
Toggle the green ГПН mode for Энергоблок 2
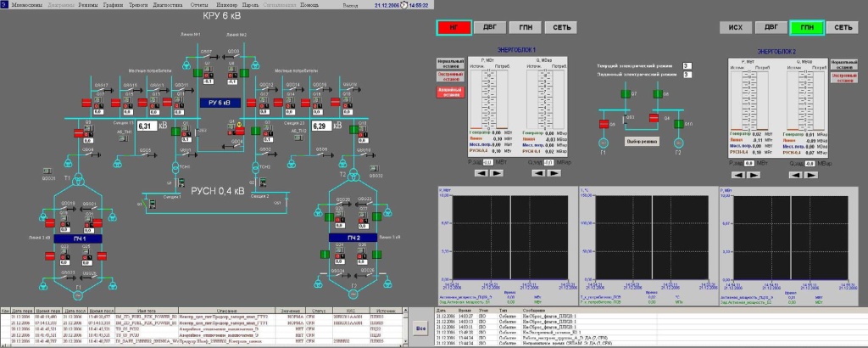click(807, 27)
